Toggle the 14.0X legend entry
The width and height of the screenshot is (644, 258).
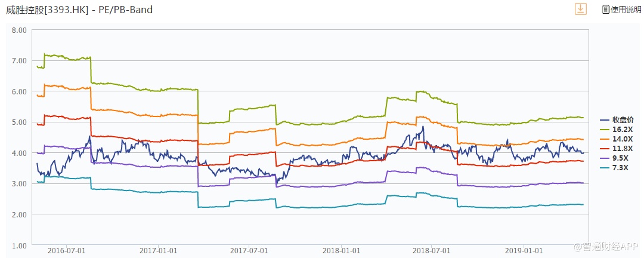[618, 139]
